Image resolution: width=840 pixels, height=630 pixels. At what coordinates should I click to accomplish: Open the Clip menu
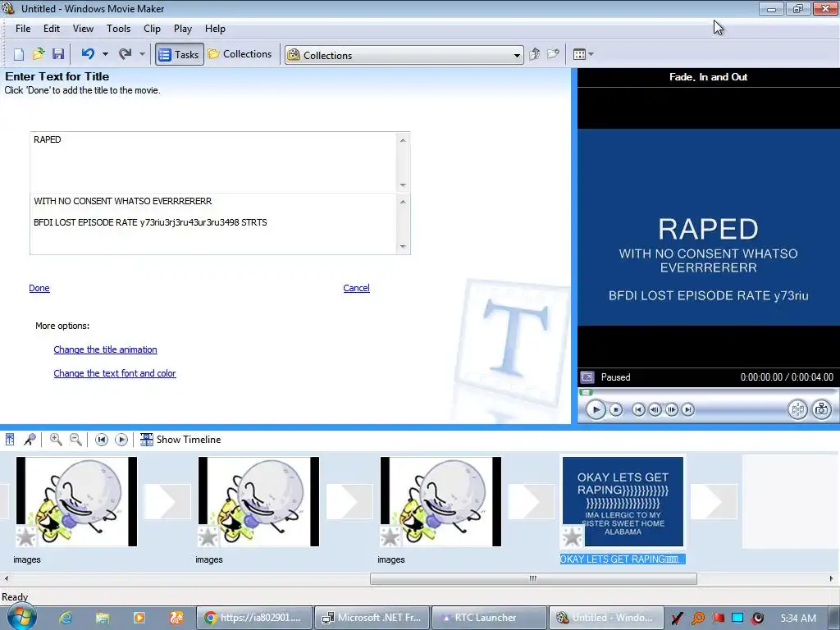pyautogui.click(x=152, y=29)
